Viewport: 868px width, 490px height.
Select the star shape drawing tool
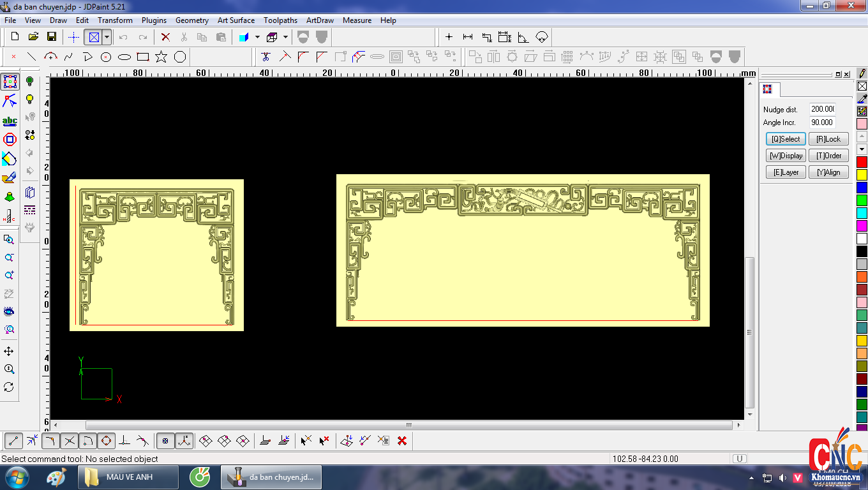click(161, 57)
